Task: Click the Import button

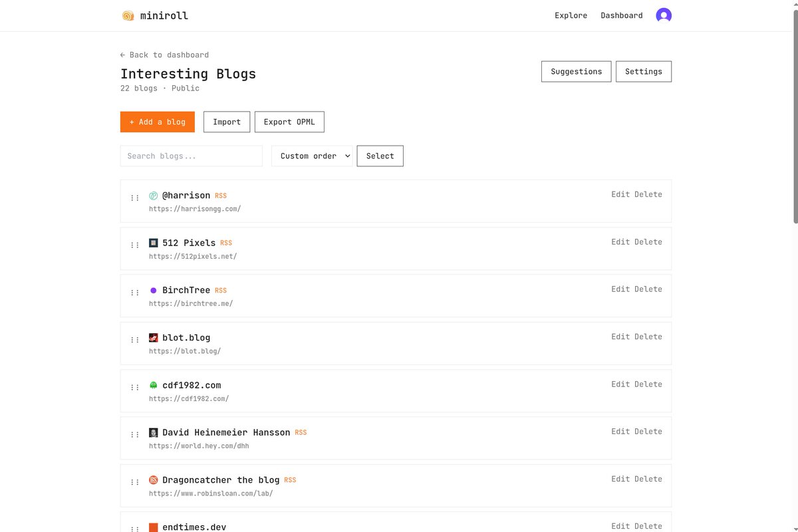Action: (227, 122)
